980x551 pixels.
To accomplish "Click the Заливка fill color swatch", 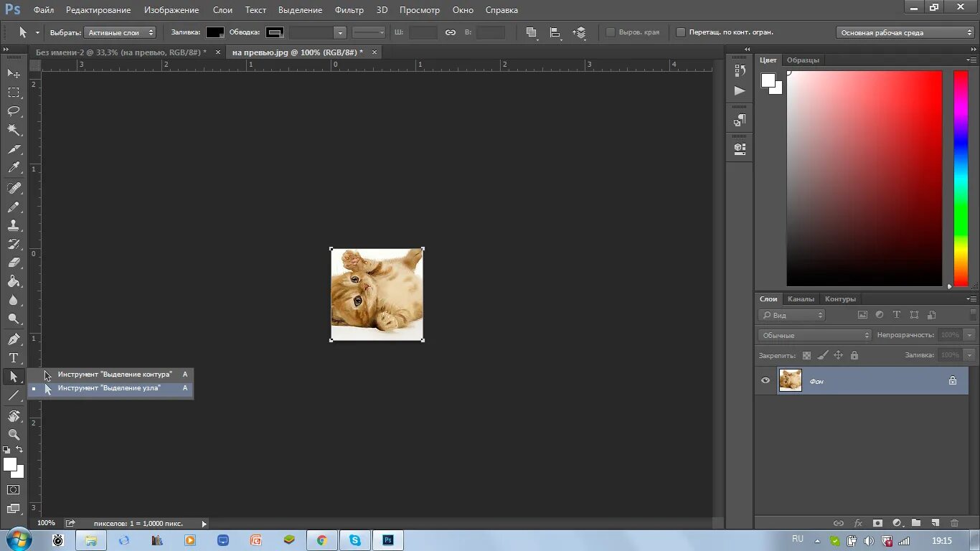I will coord(215,32).
